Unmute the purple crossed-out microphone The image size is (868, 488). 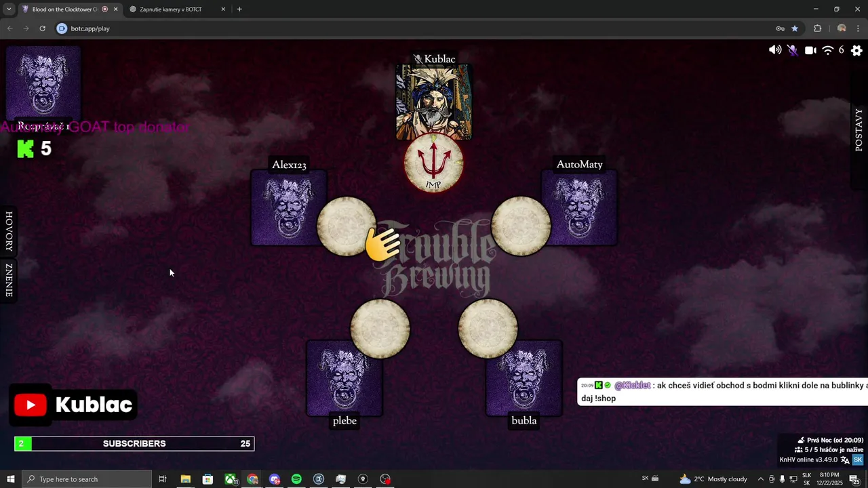click(x=793, y=50)
